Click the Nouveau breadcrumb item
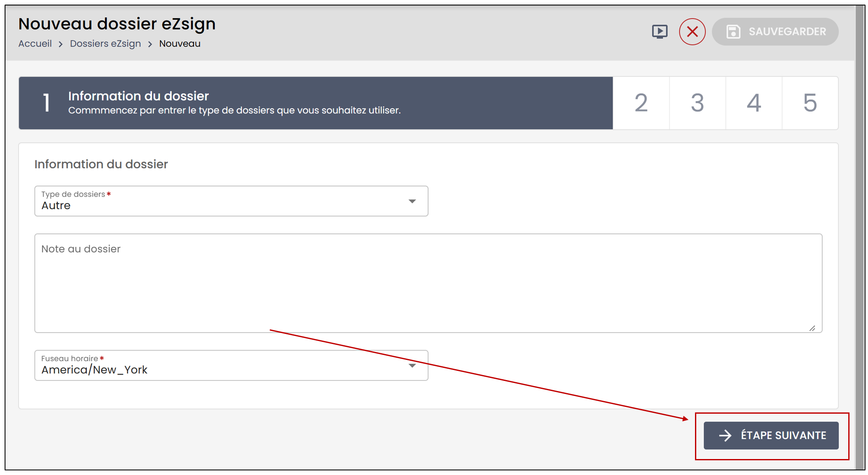The height and width of the screenshot is (475, 868). click(180, 44)
